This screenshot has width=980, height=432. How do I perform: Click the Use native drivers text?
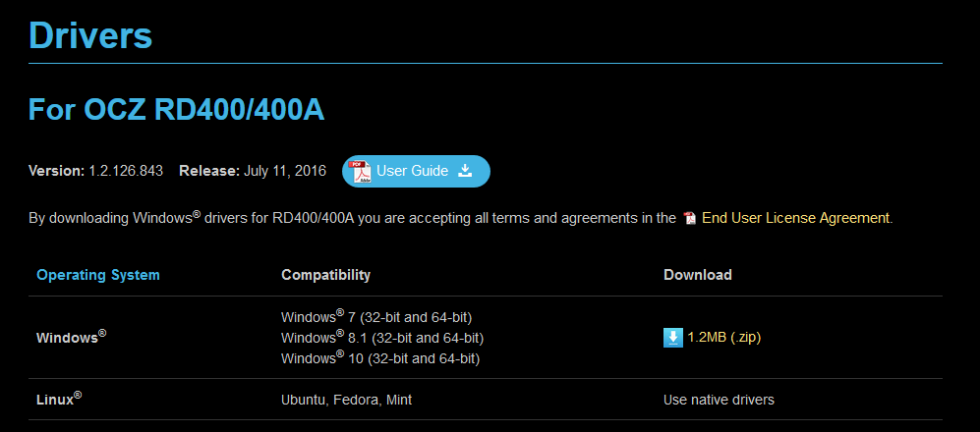point(719,400)
